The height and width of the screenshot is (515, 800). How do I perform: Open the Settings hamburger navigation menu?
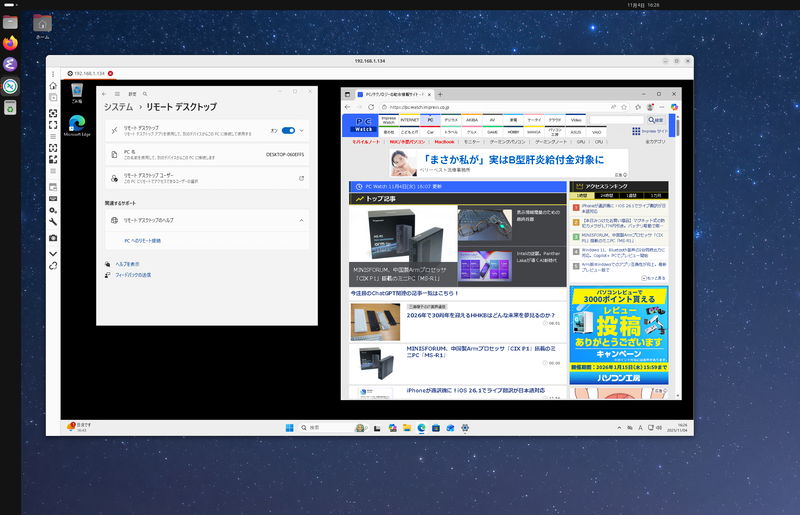(117, 94)
